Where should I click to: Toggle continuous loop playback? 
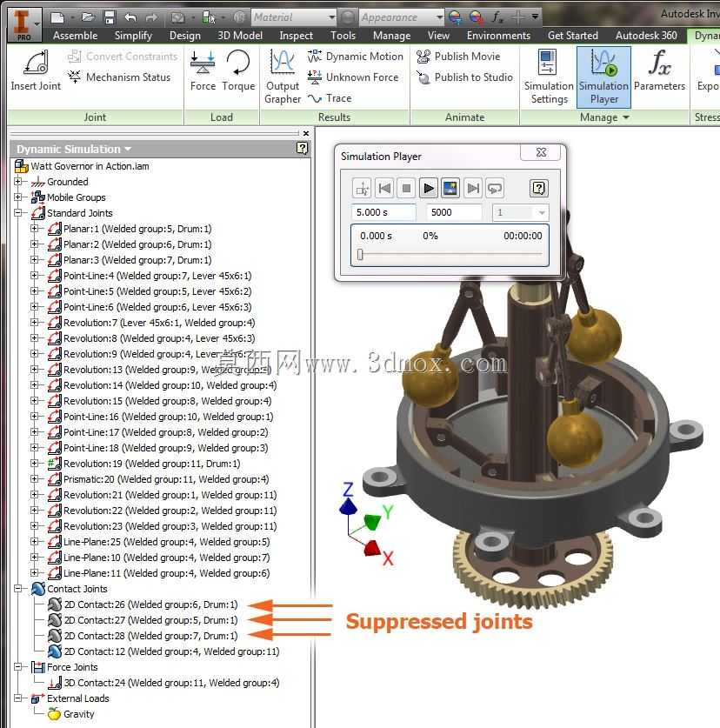tap(495, 188)
